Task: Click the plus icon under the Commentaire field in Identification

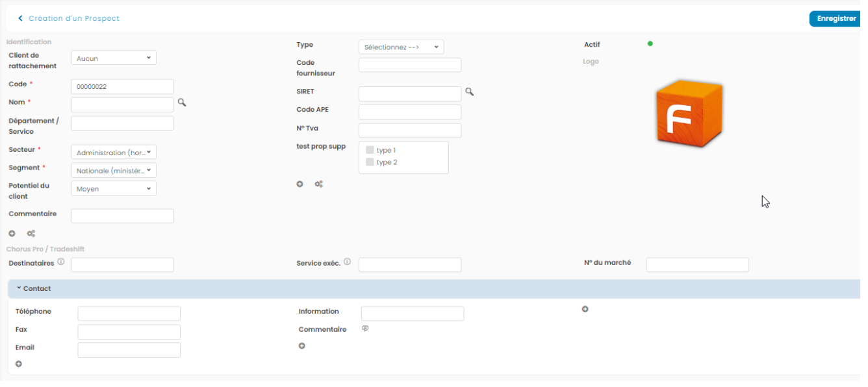Action: 12,233
